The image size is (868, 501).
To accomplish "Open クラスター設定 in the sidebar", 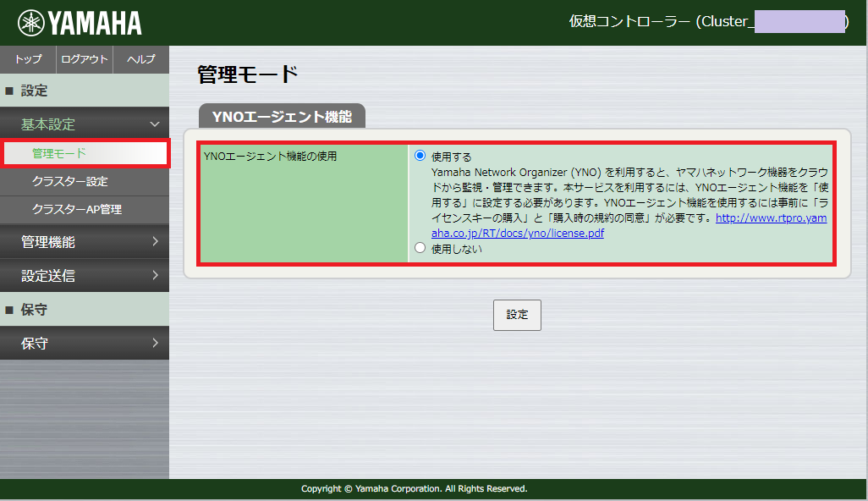I will (x=69, y=182).
